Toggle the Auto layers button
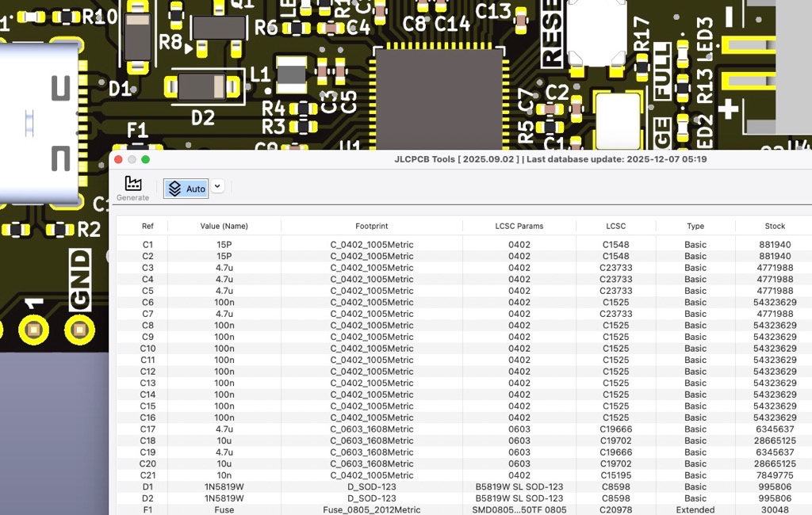The image size is (812, 515). click(x=186, y=188)
